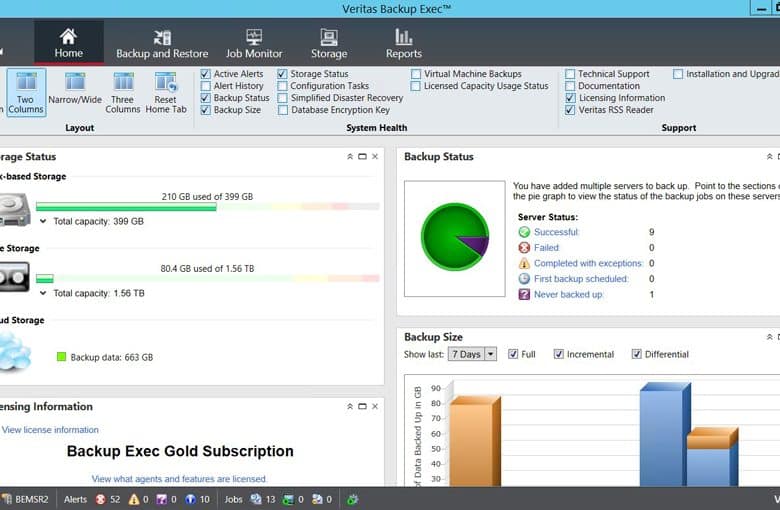Go to the Storage tab
This screenshot has width=780, height=510.
[329, 43]
